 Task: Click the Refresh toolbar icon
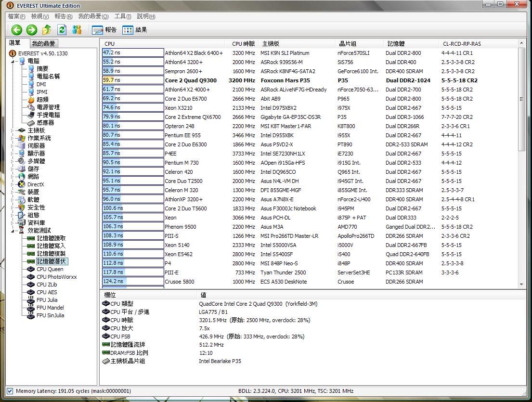click(x=62, y=30)
